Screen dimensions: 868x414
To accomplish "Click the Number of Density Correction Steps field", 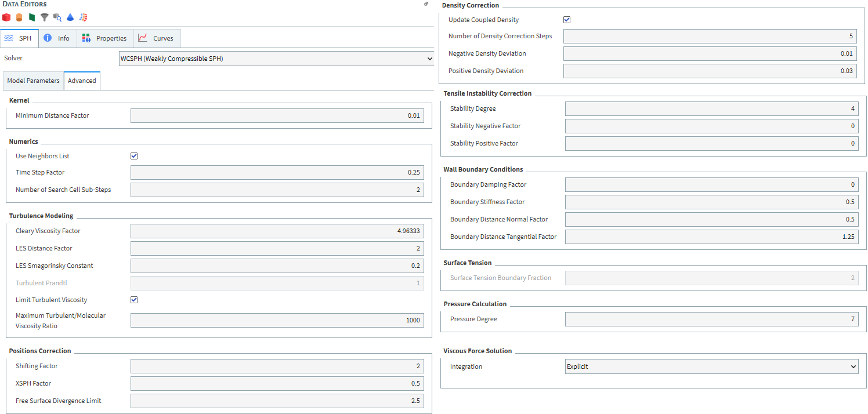I will coord(710,36).
